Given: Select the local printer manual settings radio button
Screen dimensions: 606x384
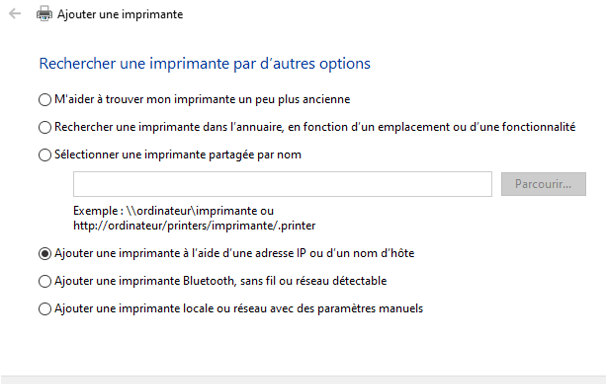Looking at the screenshot, I should tap(45, 309).
